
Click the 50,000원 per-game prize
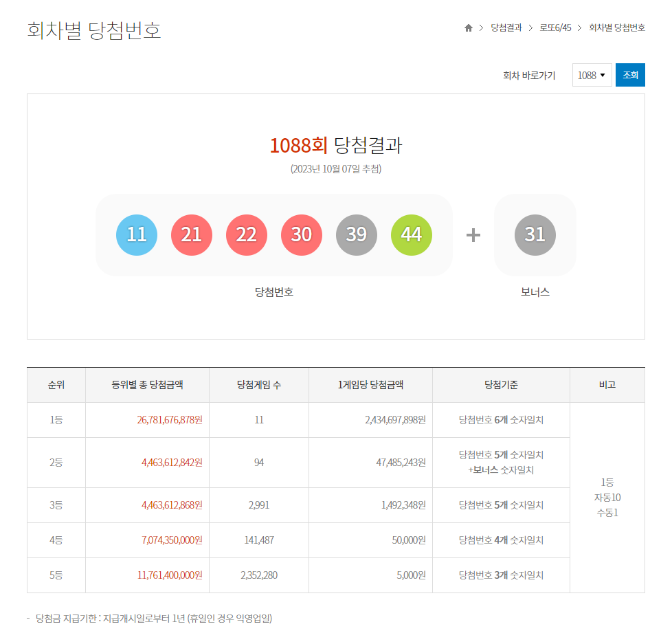click(409, 540)
